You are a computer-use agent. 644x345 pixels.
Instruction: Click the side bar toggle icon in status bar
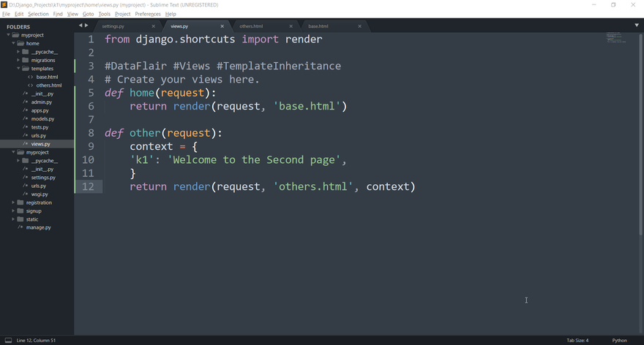[x=8, y=340]
